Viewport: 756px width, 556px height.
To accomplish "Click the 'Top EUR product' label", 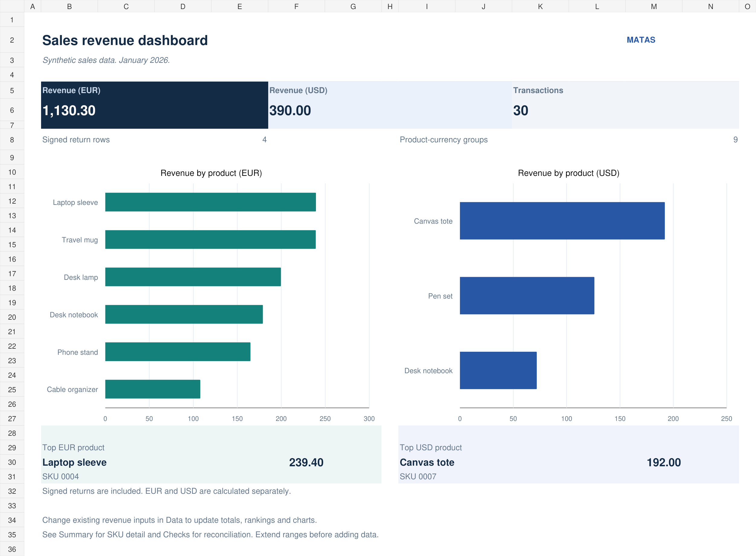I will coord(73,448).
